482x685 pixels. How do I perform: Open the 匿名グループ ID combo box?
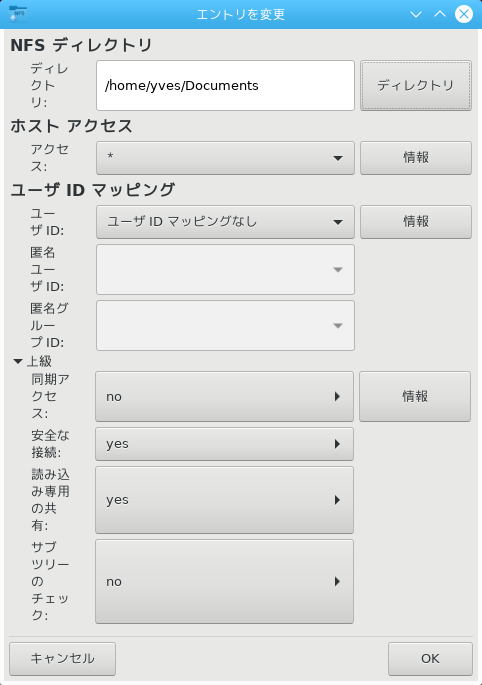click(225, 325)
